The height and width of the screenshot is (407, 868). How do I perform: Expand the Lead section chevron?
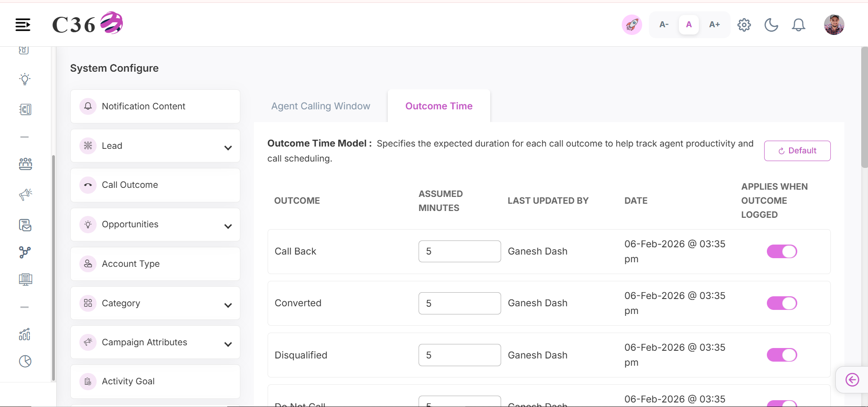click(228, 147)
